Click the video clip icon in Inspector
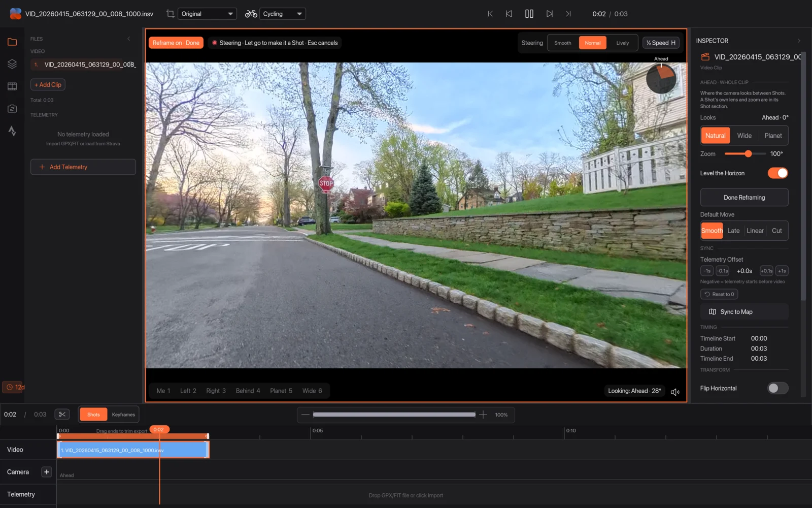The image size is (812, 508). pos(705,57)
